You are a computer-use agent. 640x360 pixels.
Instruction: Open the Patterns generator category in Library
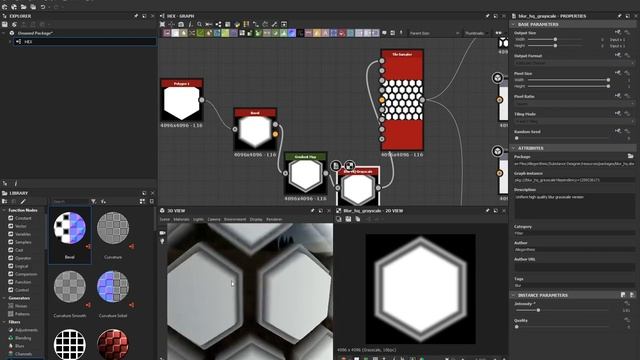point(22,314)
